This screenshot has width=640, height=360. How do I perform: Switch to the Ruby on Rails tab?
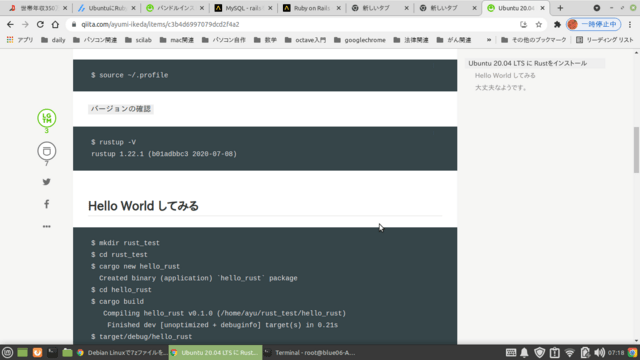[x=311, y=8]
